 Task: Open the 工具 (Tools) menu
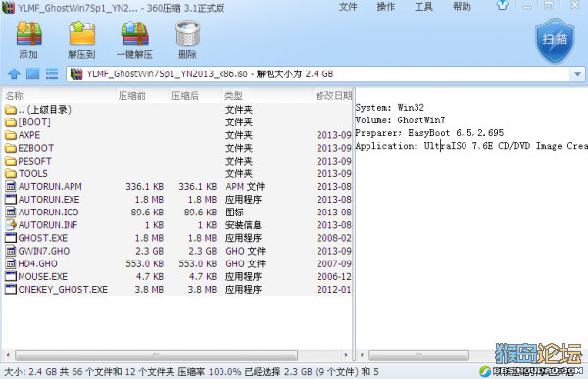423,7
